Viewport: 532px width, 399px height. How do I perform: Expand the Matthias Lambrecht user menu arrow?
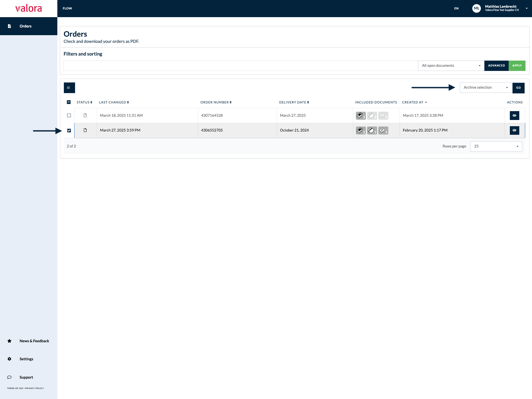(527, 8)
